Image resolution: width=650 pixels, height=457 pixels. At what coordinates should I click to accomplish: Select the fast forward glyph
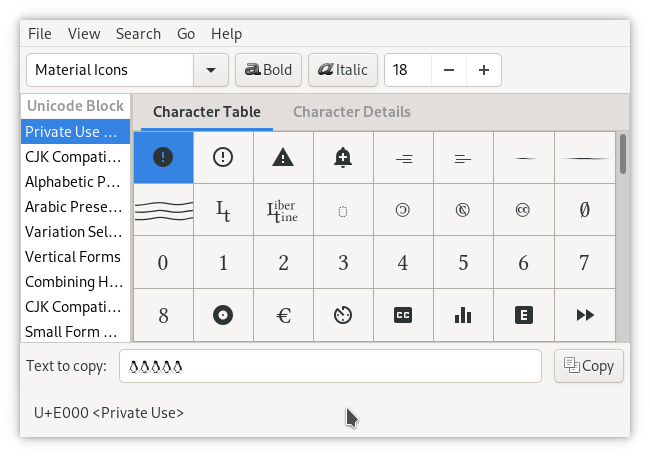tap(585, 315)
